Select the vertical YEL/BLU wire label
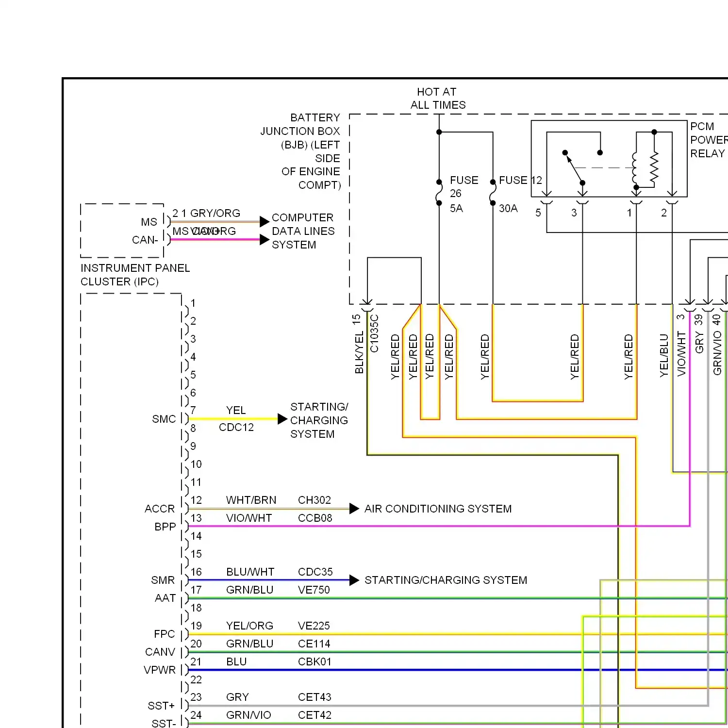This screenshot has width=728, height=728. point(664,355)
